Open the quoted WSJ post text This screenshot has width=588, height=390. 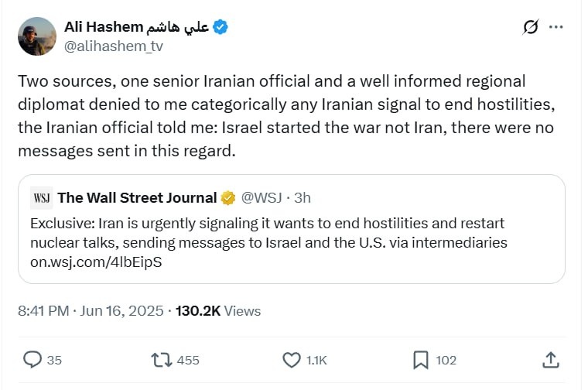(268, 233)
